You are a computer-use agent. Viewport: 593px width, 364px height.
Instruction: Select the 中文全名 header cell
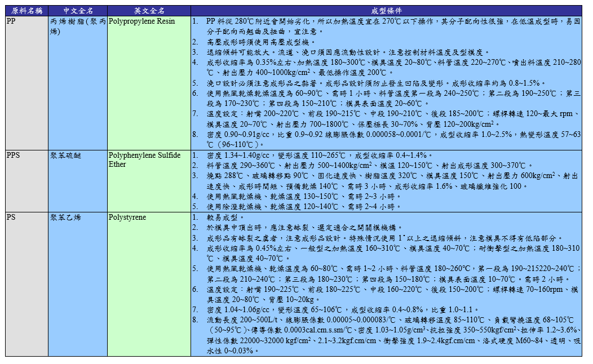point(77,11)
